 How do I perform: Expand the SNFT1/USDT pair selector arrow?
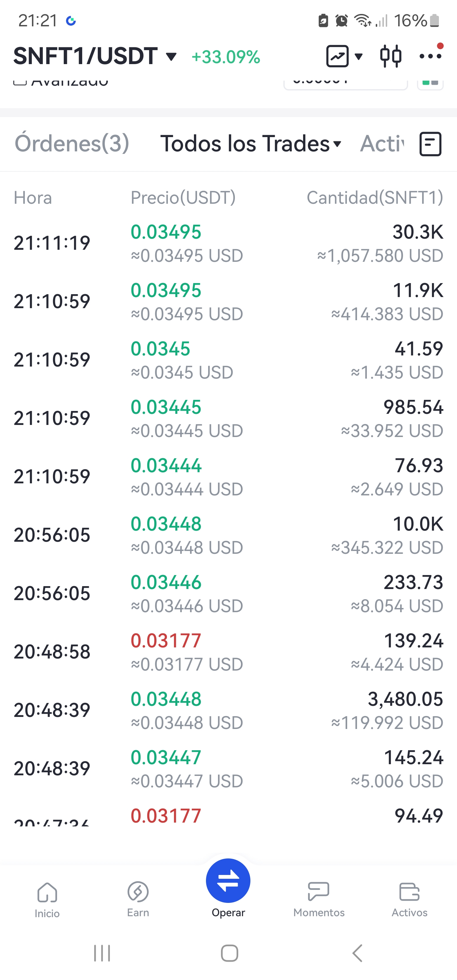click(172, 57)
